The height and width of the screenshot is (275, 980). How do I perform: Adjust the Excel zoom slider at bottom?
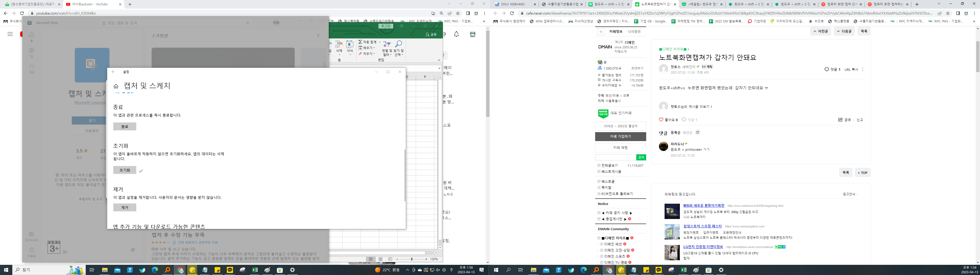(x=412, y=259)
